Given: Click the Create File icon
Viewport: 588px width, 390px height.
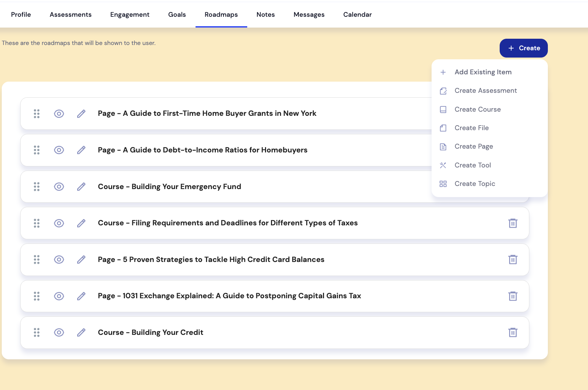Looking at the screenshot, I should 443,128.
